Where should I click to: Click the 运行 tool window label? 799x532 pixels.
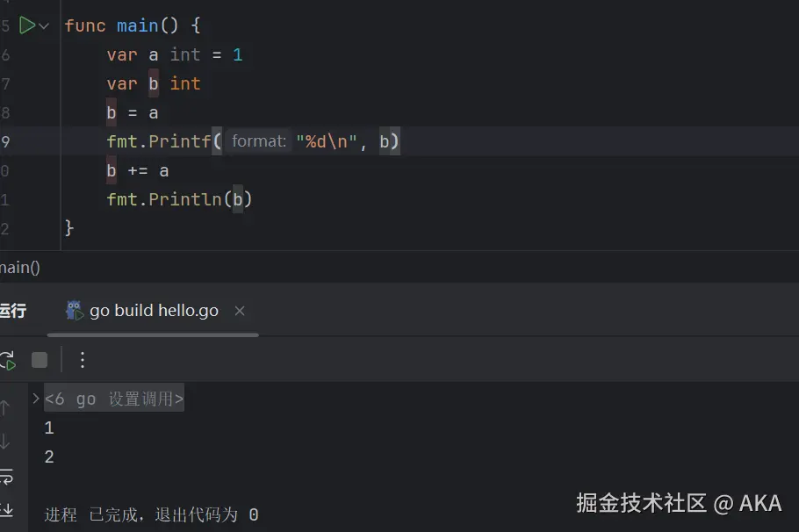click(12, 311)
